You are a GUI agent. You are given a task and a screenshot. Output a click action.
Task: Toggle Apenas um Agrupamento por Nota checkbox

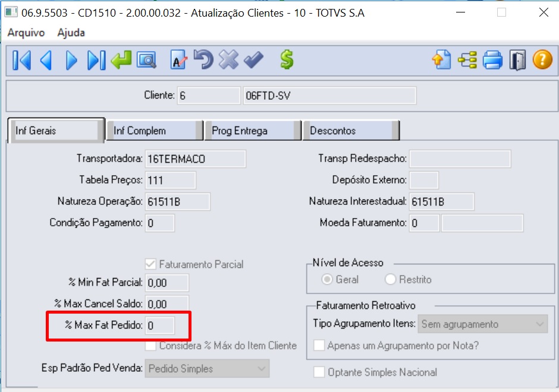[x=319, y=345]
